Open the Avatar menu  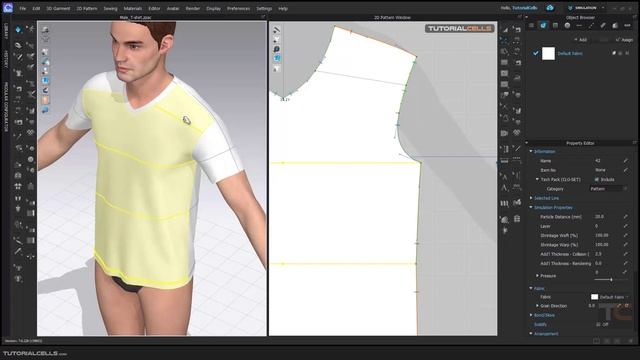173,8
